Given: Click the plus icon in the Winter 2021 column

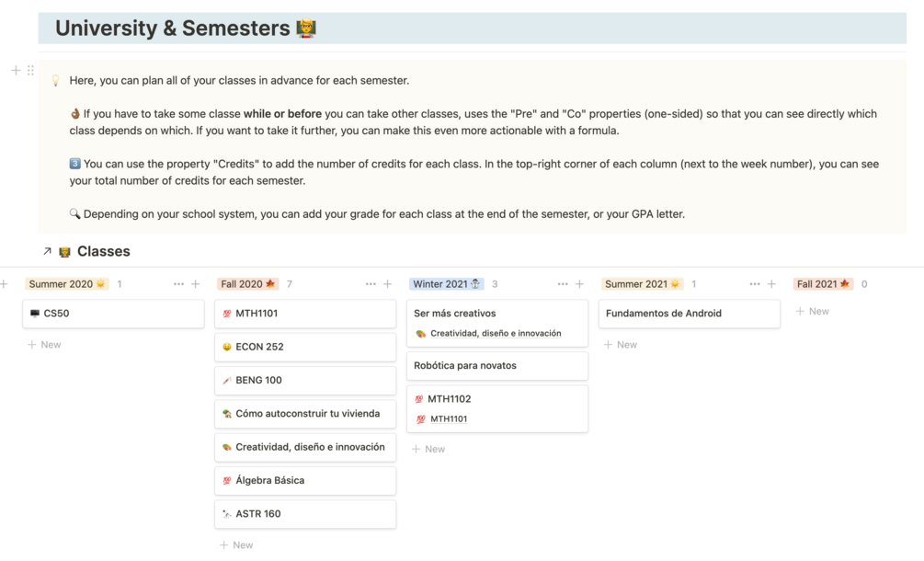Looking at the screenshot, I should click(579, 284).
